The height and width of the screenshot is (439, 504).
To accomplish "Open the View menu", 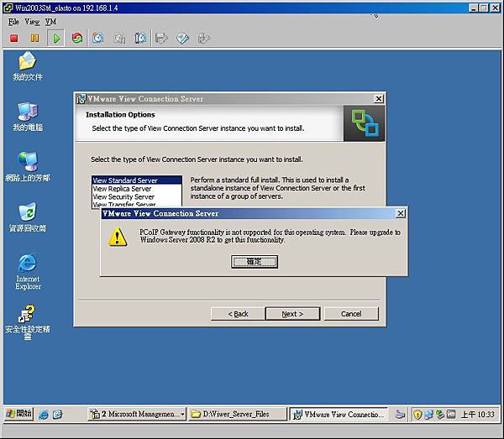I will tap(32, 22).
